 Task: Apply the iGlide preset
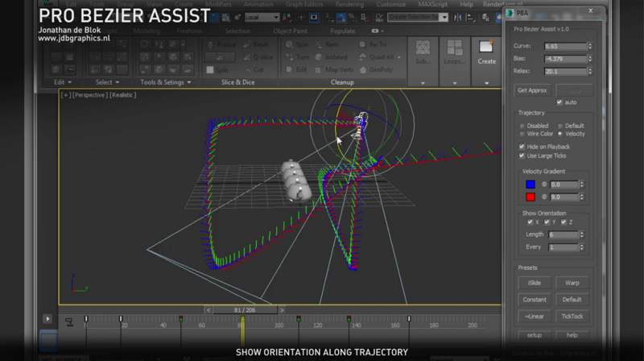[x=535, y=283]
